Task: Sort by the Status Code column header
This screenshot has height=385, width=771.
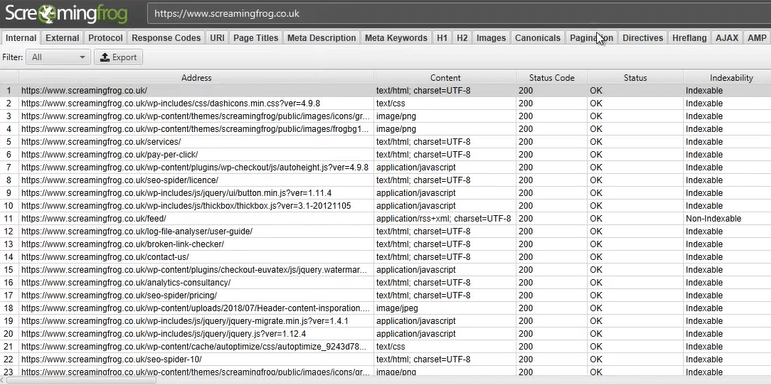Action: (551, 78)
